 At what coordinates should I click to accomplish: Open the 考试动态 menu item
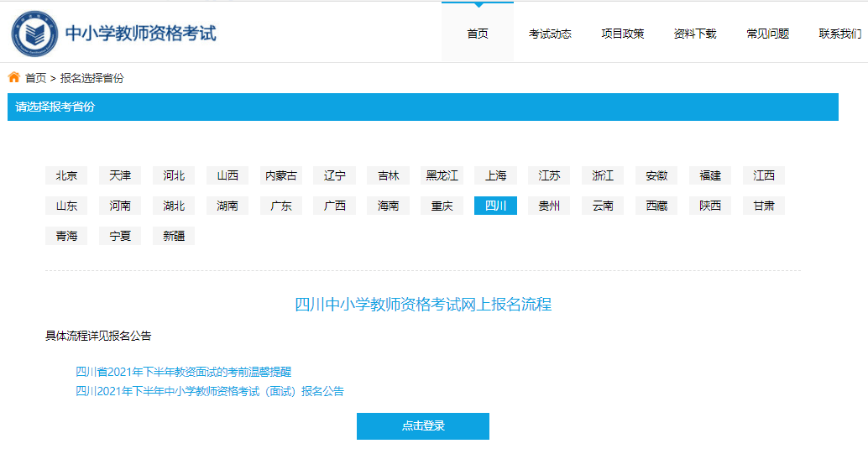(550, 34)
